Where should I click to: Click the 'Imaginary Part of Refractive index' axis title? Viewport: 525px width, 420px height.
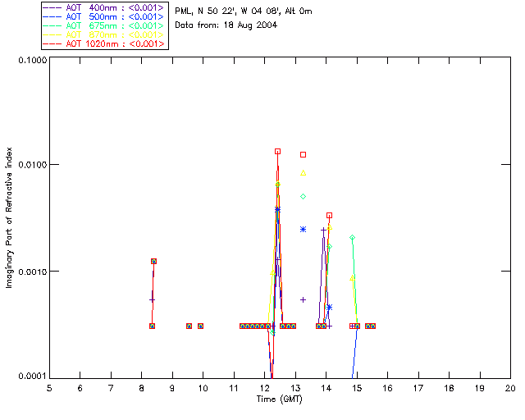(9, 217)
